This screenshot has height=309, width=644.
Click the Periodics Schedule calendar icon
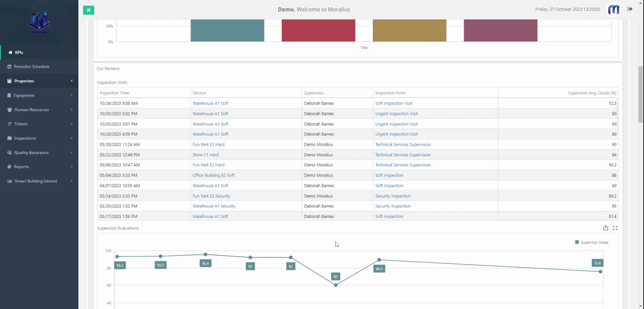[9, 67]
